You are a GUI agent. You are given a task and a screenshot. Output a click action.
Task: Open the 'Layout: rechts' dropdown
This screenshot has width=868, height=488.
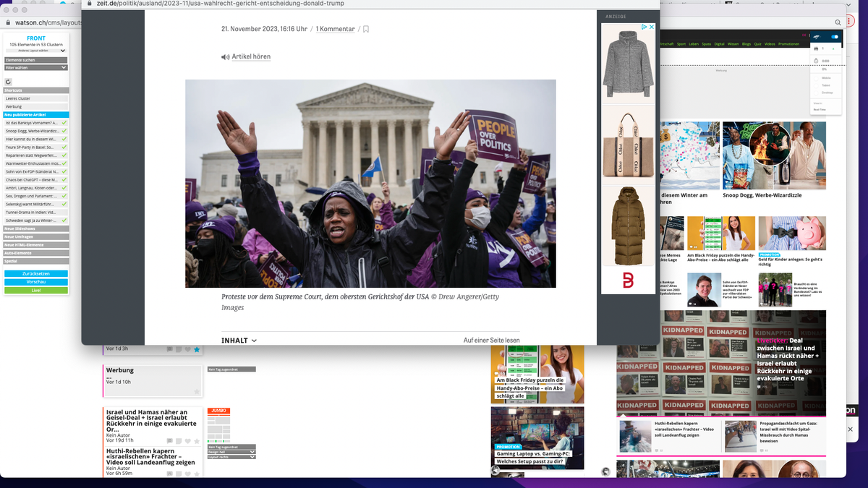(231, 457)
